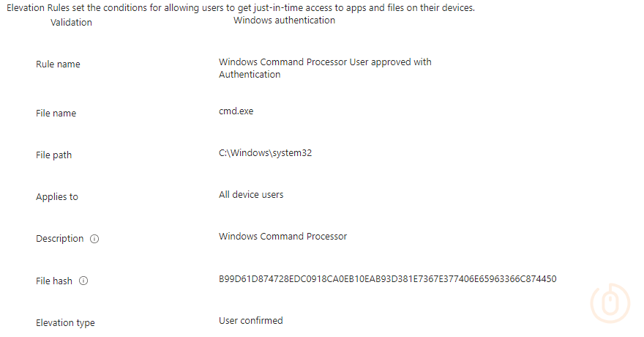Click the info icon beside File hash

pyautogui.click(x=83, y=281)
